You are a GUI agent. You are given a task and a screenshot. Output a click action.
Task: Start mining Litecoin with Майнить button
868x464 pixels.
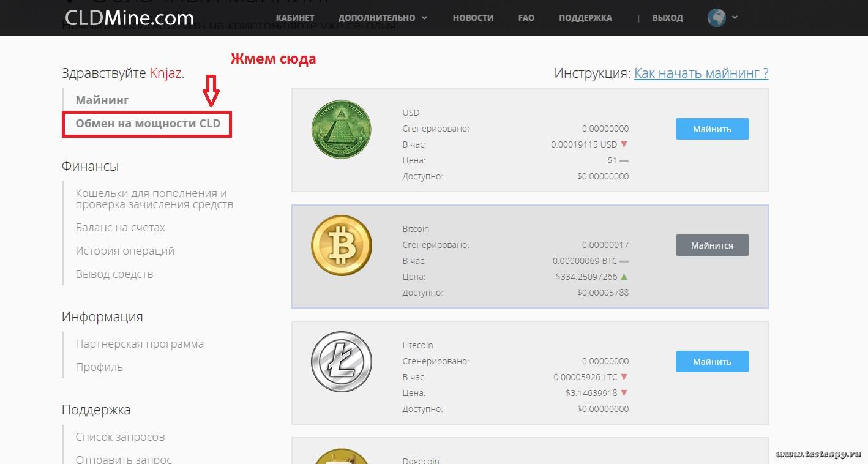tap(712, 362)
